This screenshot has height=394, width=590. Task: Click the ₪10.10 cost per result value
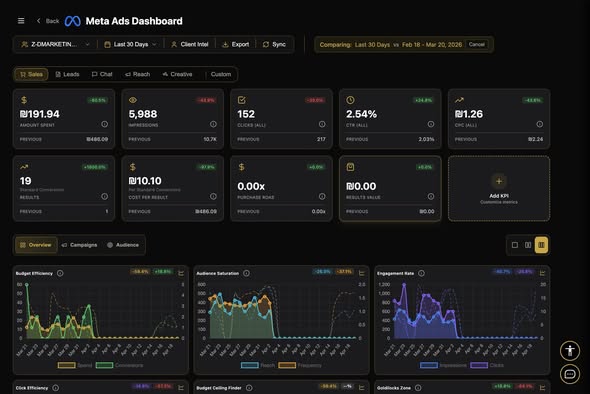point(145,181)
